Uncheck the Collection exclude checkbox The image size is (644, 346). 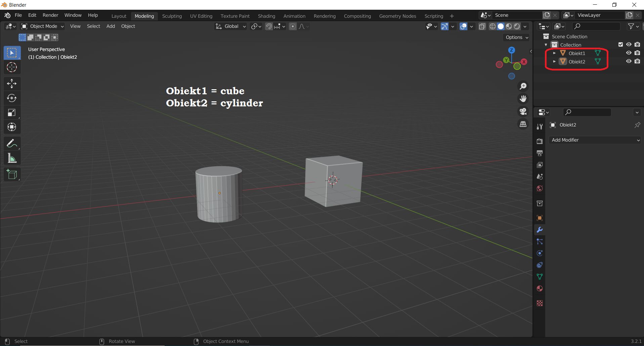click(x=620, y=45)
